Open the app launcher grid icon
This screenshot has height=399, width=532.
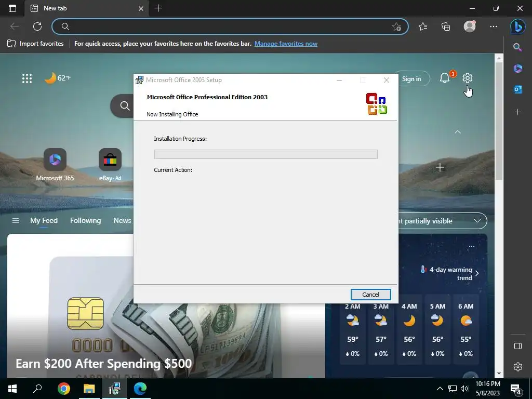coord(27,78)
